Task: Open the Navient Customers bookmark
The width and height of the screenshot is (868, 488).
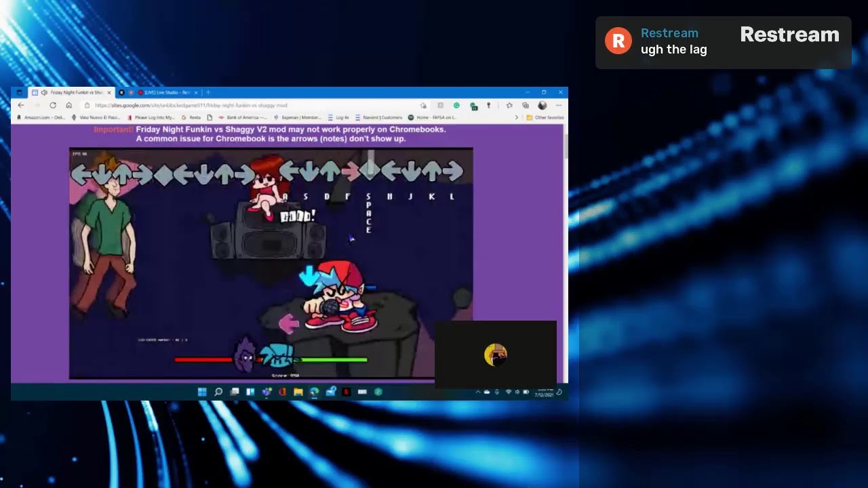Action: [x=378, y=117]
